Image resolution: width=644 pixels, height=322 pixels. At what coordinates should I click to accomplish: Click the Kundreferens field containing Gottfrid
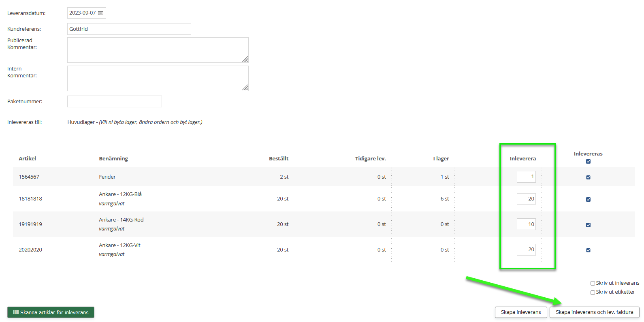pyautogui.click(x=129, y=29)
